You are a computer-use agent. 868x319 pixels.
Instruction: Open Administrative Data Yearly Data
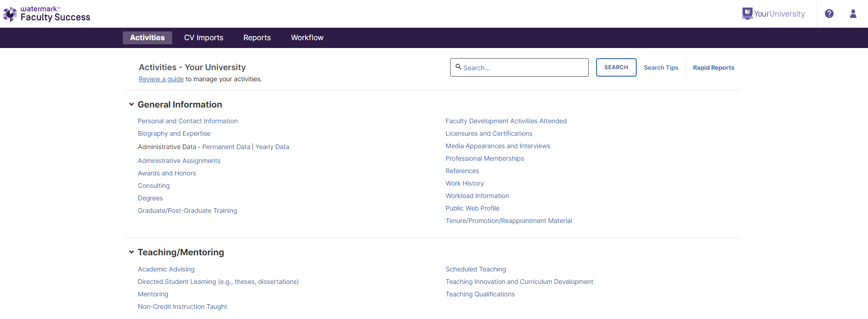(x=272, y=147)
